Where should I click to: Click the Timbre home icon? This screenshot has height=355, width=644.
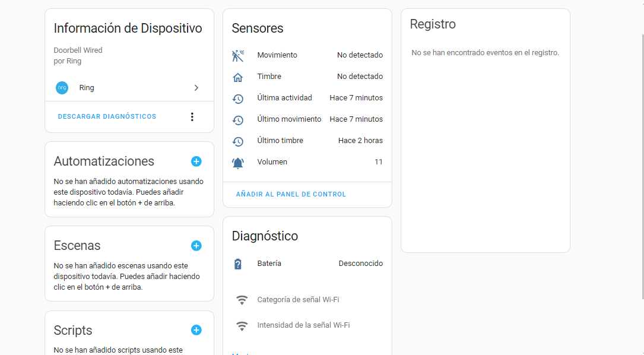point(238,77)
